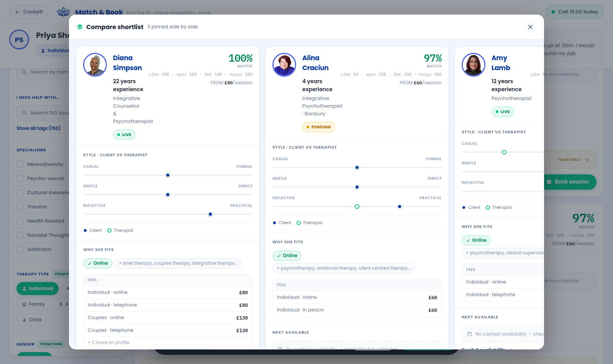613x364 pixels.
Task: Click the Compare shortlist layers icon
Action: coord(80,27)
